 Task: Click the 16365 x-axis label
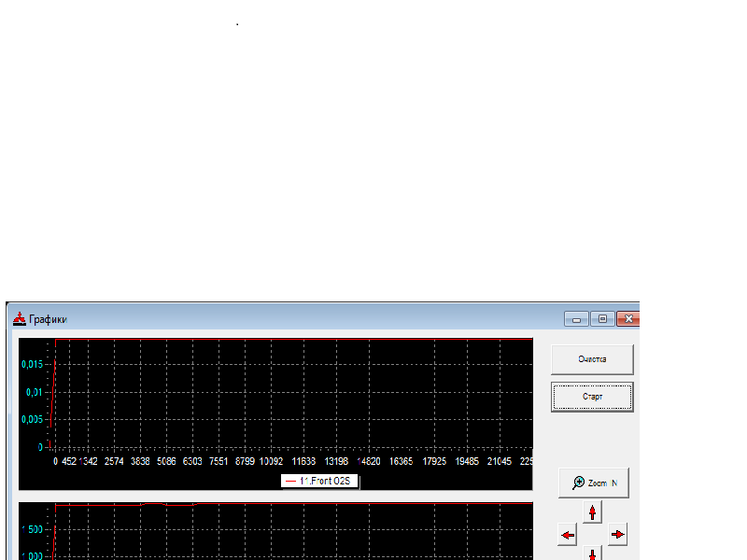tap(402, 461)
